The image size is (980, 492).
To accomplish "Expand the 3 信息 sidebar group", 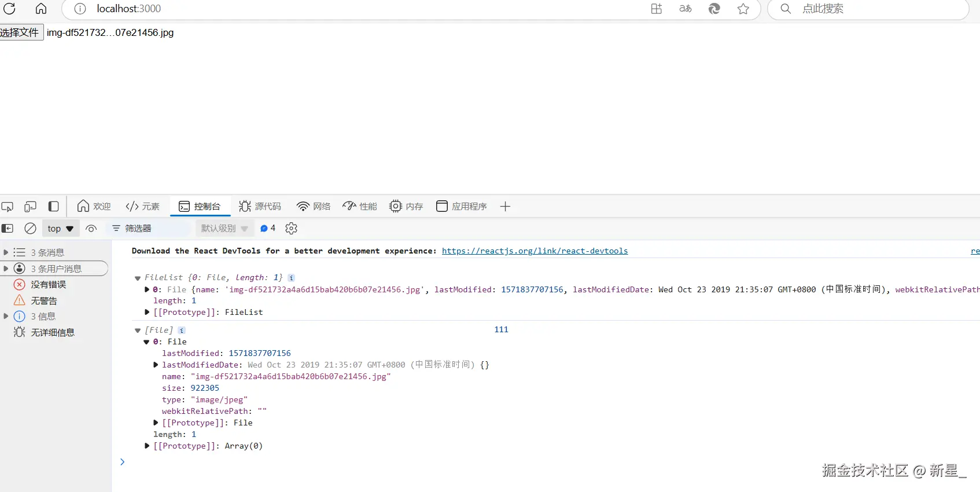I will [x=6, y=316].
